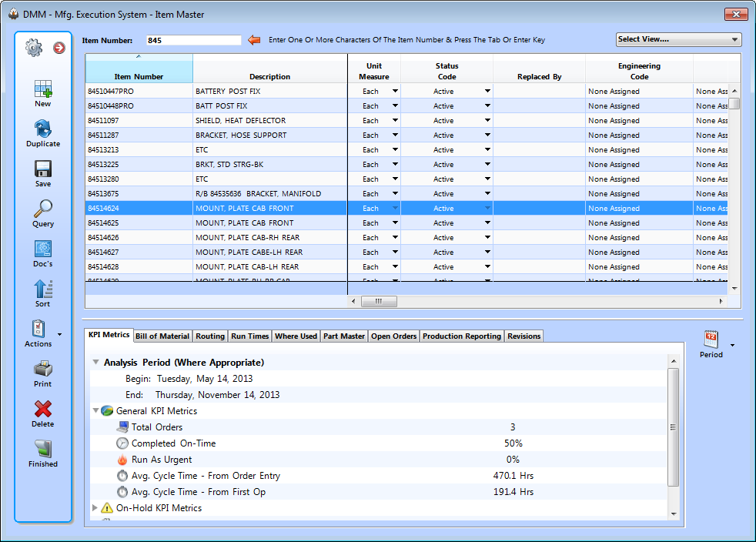Screen dimensions: 756x542
Task: Open the Actions dropdown arrow
Action: 60,334
